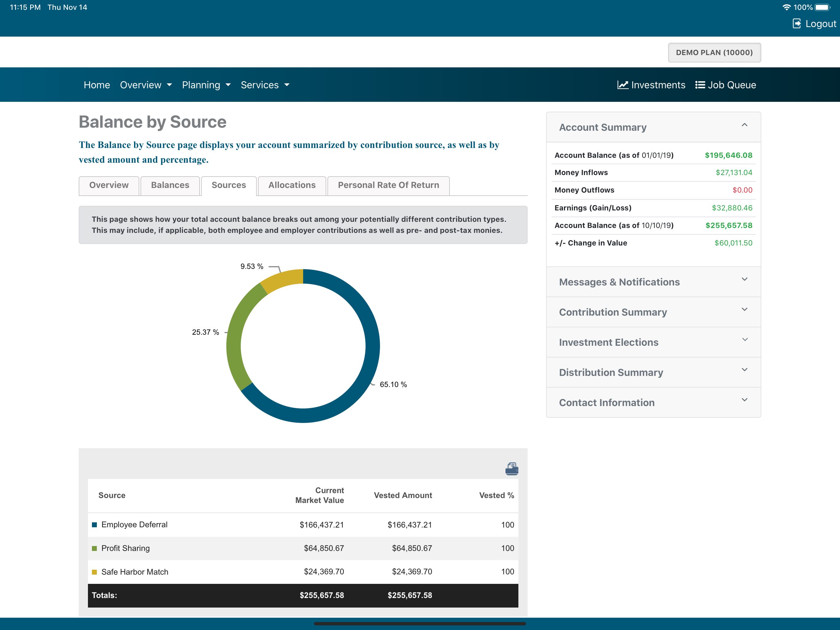This screenshot has width=840, height=630.
Task: Click the Current Market Value column header
Action: pos(319,495)
